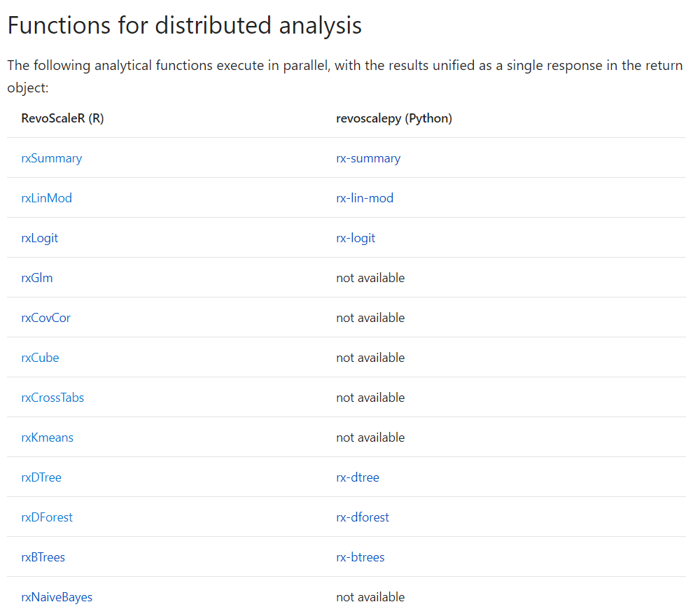Go to the rxCovCor link
686x616 pixels.
click(45, 318)
